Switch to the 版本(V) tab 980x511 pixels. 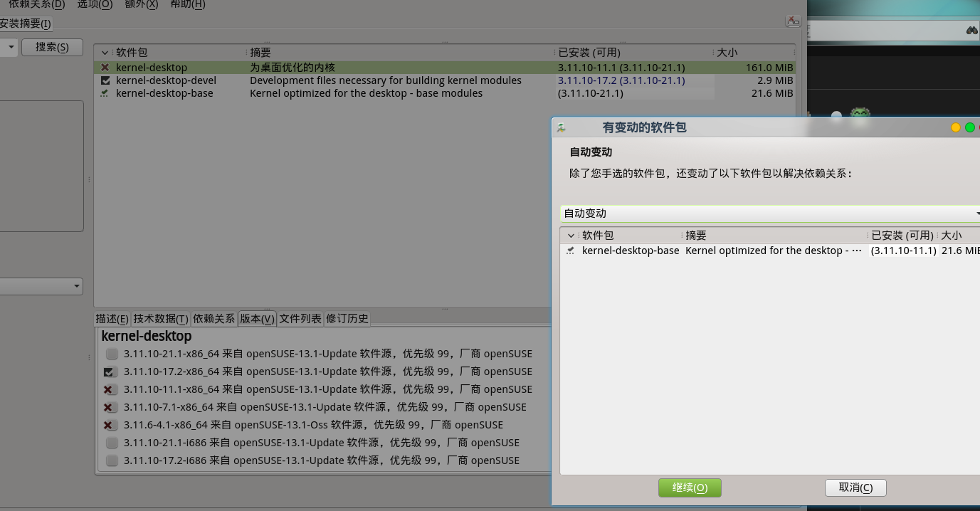[257, 319]
